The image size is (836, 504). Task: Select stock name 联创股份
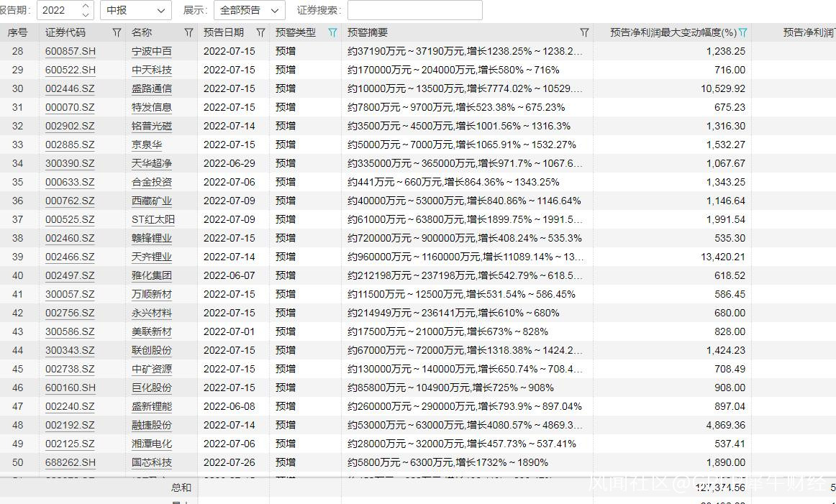pyautogui.click(x=152, y=350)
